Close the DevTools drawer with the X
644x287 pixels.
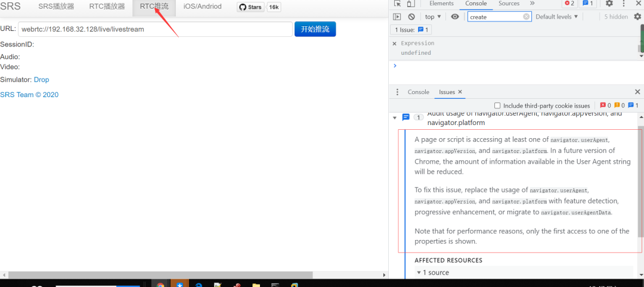637,92
